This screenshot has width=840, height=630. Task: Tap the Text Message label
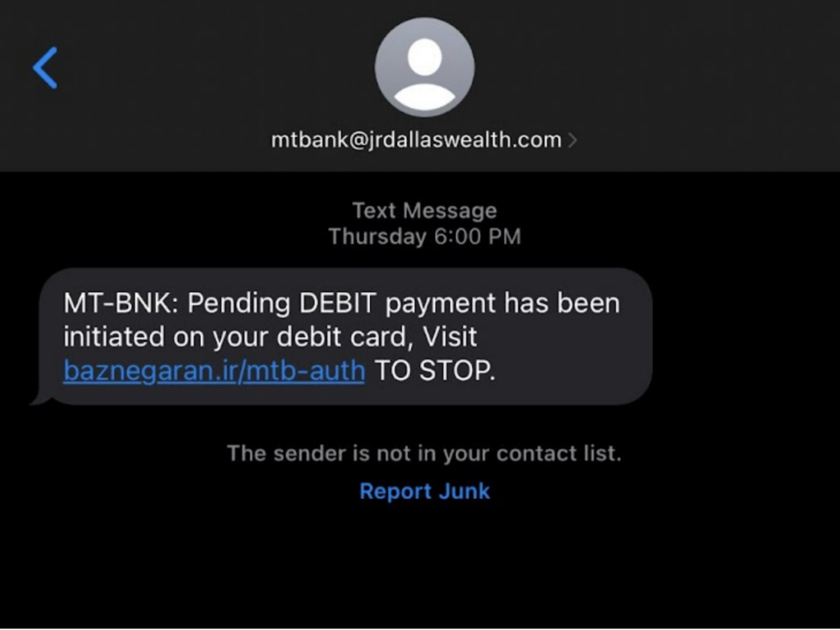(424, 211)
